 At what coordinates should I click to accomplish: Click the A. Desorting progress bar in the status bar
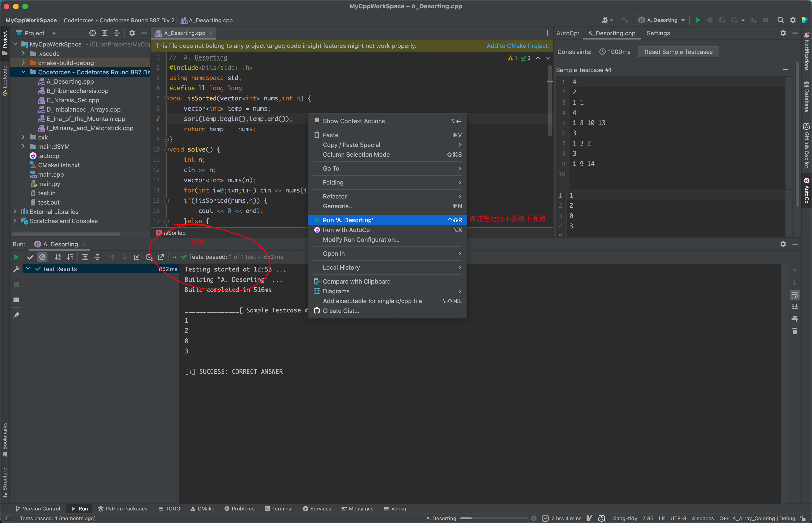494,518
